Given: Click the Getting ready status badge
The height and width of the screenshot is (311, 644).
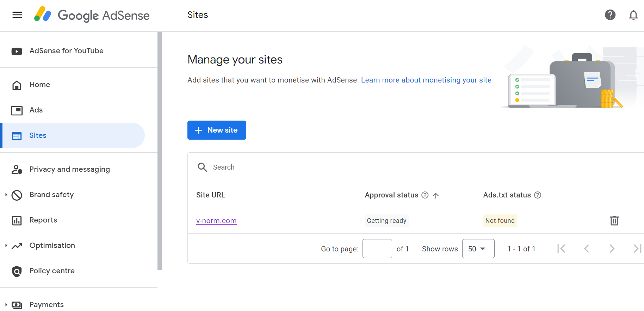Looking at the screenshot, I should (386, 221).
